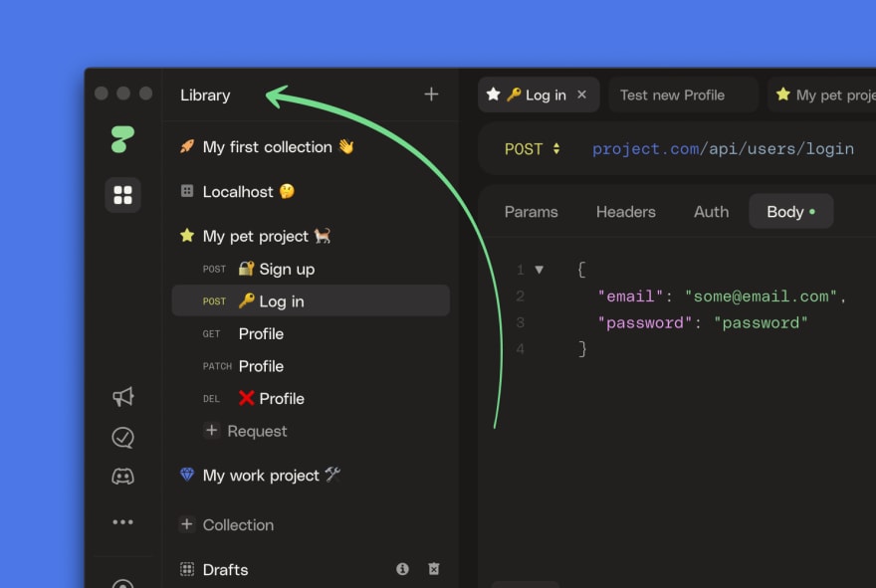Open the POST method dropdown

pyautogui.click(x=533, y=149)
